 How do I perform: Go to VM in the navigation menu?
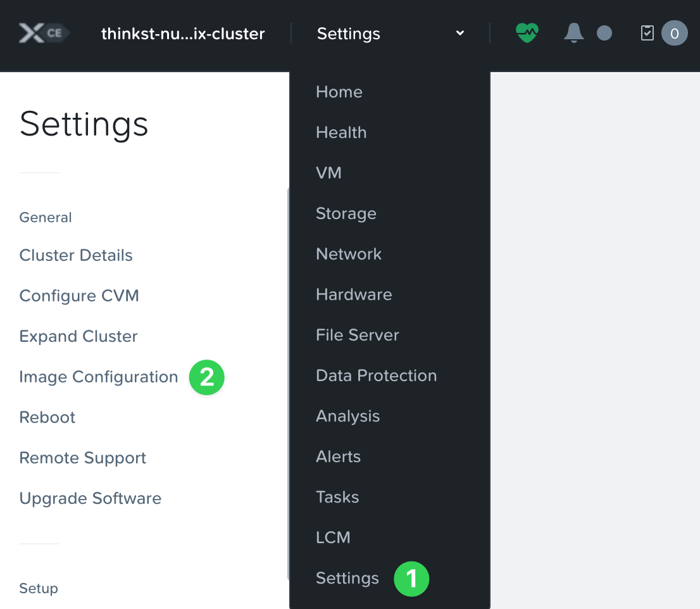point(328,173)
